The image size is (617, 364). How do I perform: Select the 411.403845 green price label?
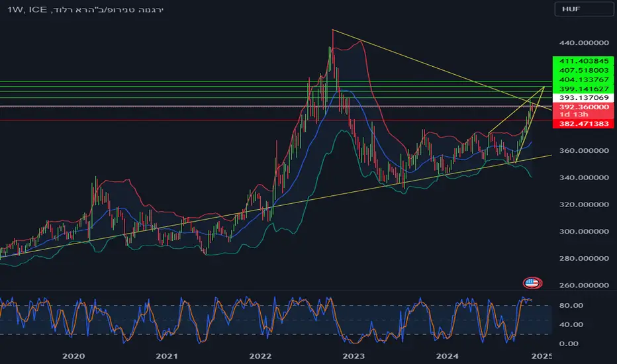pos(583,61)
